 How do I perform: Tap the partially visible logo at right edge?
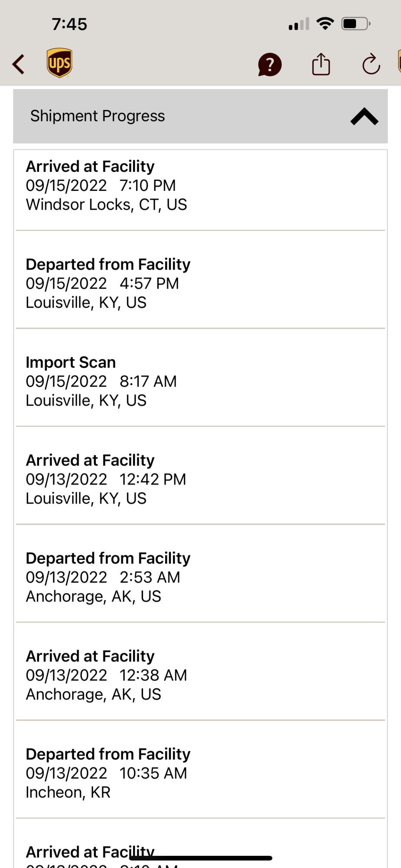399,62
